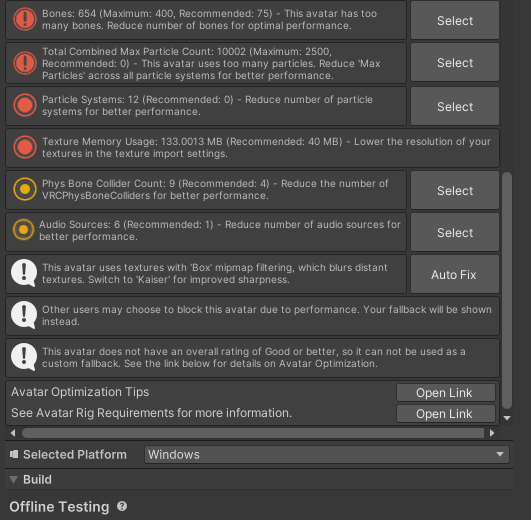Screen dimensions: 531x520
Task: Click Select for Phys Bone Collider Count
Action: (454, 191)
